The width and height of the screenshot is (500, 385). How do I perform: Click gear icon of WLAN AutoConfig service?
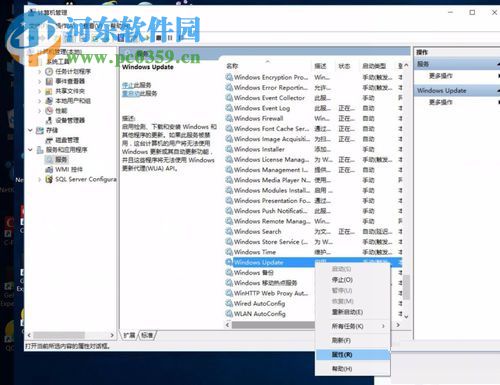point(229,314)
